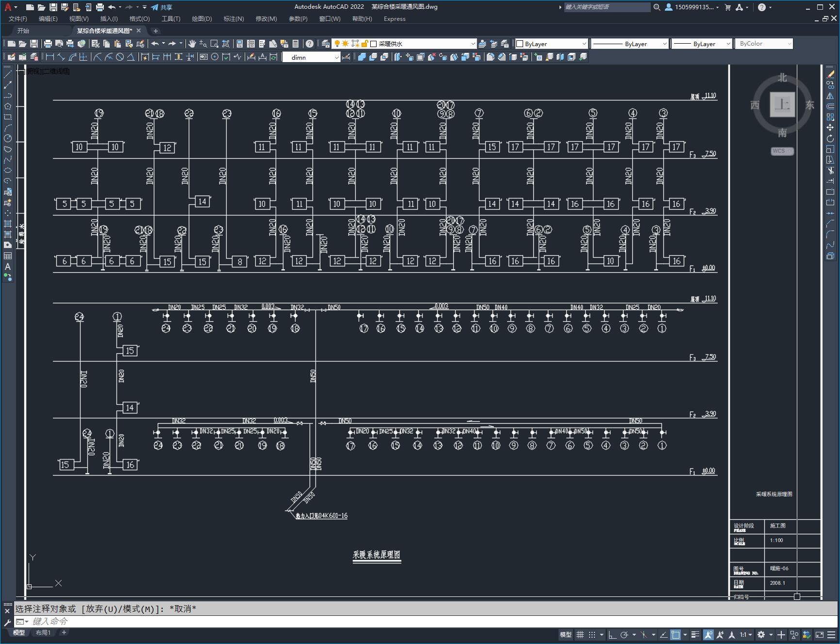Open the 标注(N) menu
Image resolution: width=840 pixels, height=644 pixels.
pos(233,19)
